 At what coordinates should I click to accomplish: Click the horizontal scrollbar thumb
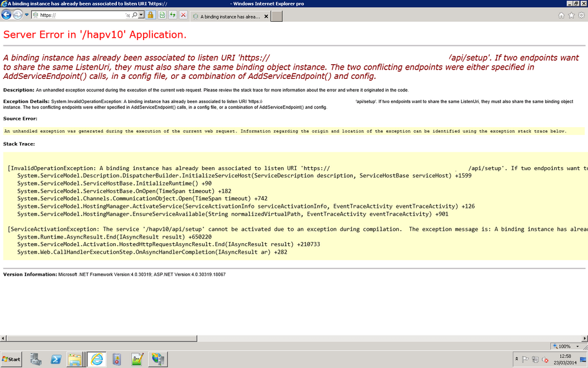[102, 339]
